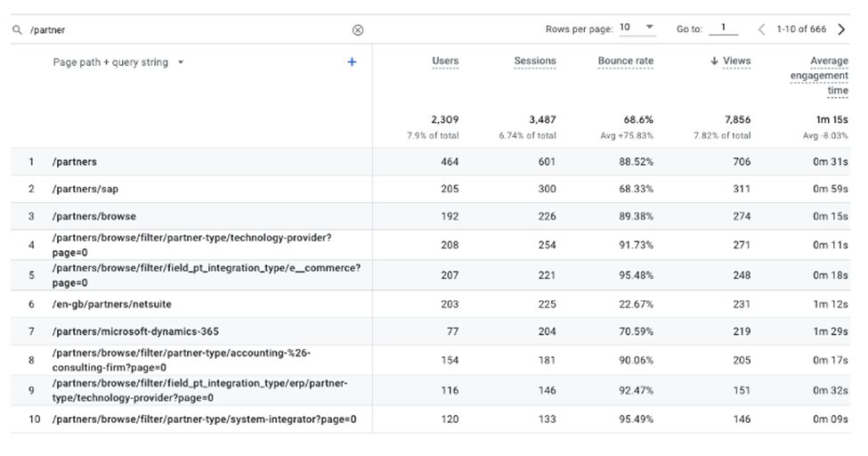Click Views value 706

click(742, 162)
